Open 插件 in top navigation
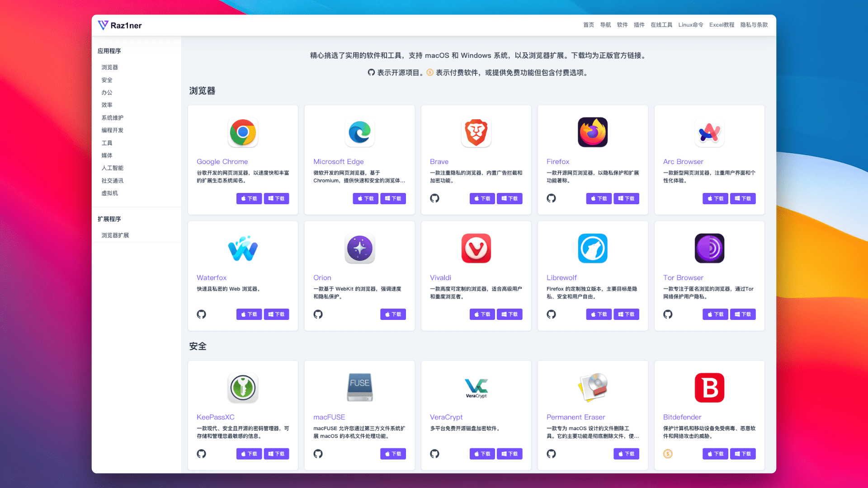 click(639, 25)
